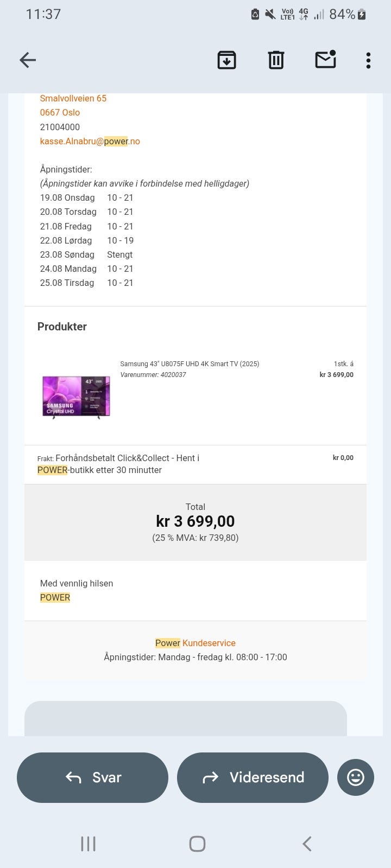Viewport: 391px width, 868px height.
Task: Tap the Svar reply button
Action: [x=92, y=777]
